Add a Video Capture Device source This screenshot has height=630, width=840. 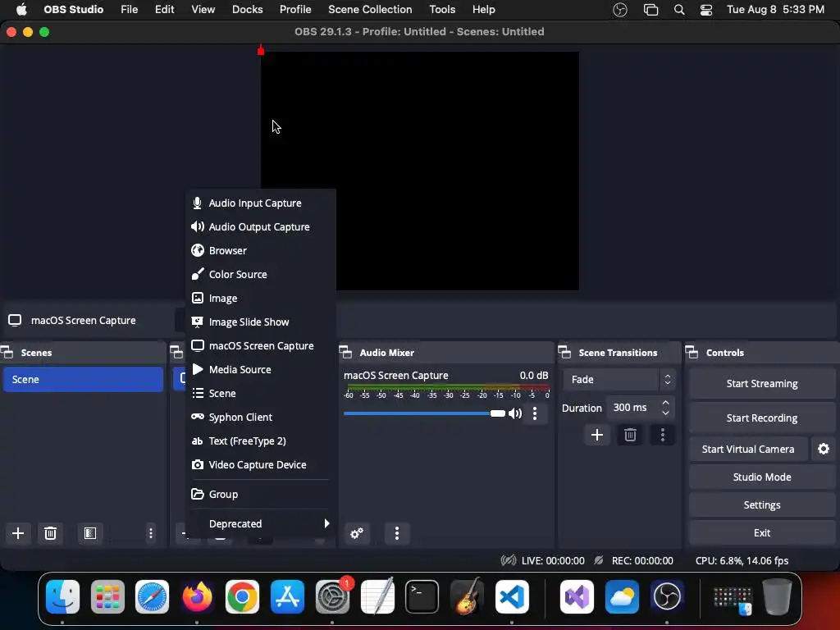[260, 464]
